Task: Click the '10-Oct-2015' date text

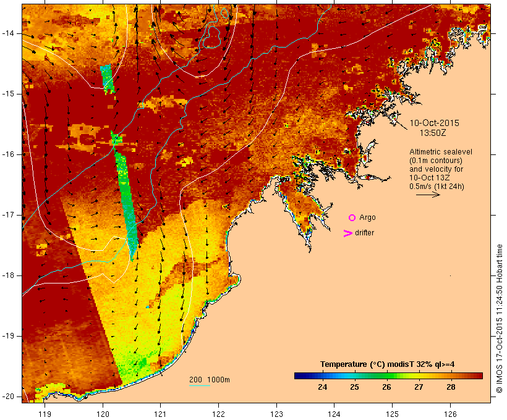Action: click(x=434, y=123)
